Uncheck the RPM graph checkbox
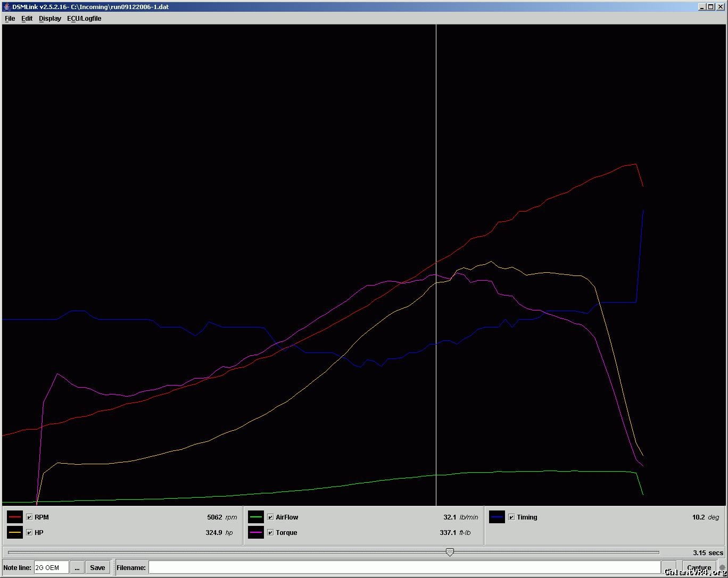 [x=29, y=517]
